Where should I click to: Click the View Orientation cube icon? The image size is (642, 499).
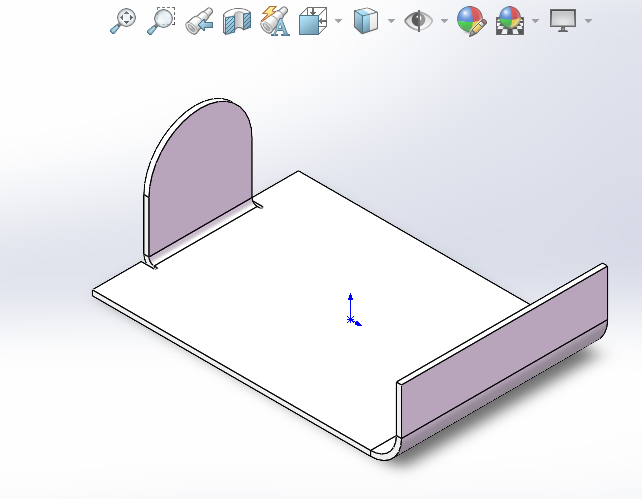[x=313, y=20]
